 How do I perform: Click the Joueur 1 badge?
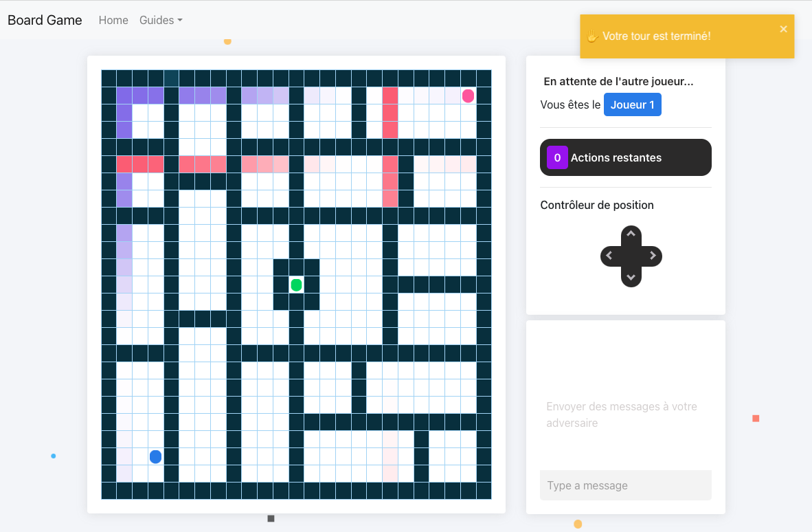632,104
